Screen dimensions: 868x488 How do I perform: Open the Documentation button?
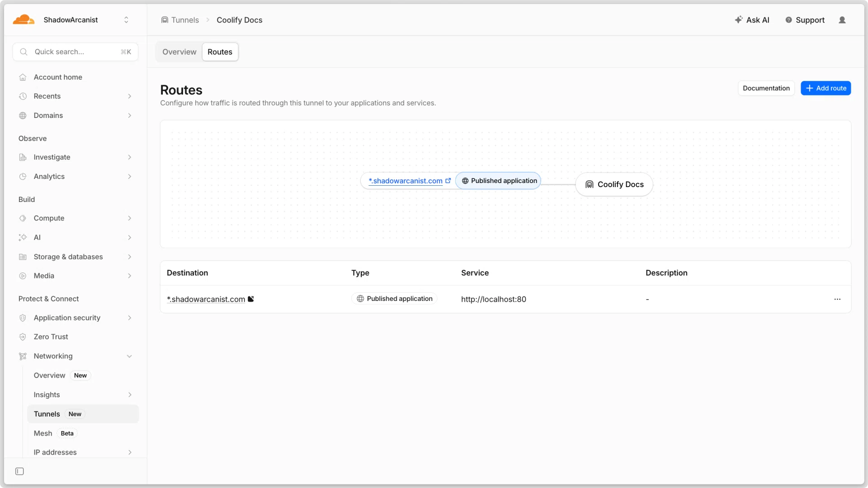(766, 88)
